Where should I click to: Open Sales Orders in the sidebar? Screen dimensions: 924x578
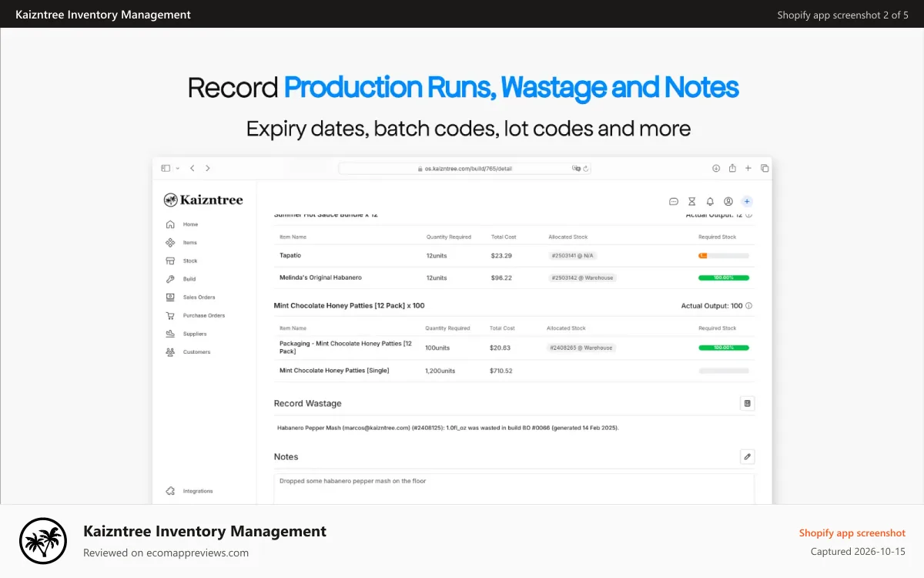(191, 297)
